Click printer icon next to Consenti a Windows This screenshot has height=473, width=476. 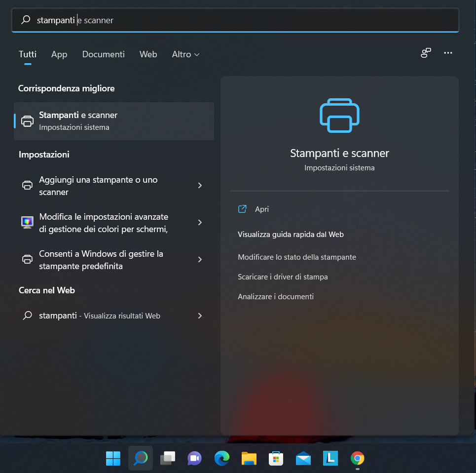pyautogui.click(x=27, y=259)
